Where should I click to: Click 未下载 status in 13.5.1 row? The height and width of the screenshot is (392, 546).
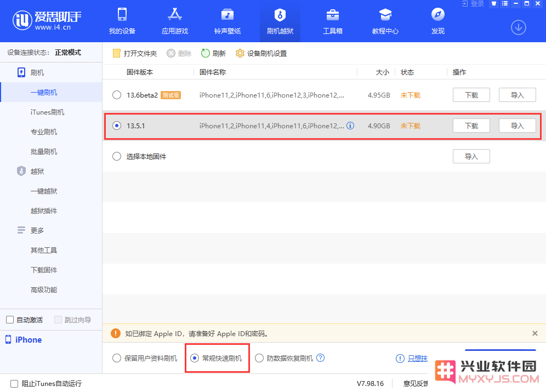(x=410, y=126)
